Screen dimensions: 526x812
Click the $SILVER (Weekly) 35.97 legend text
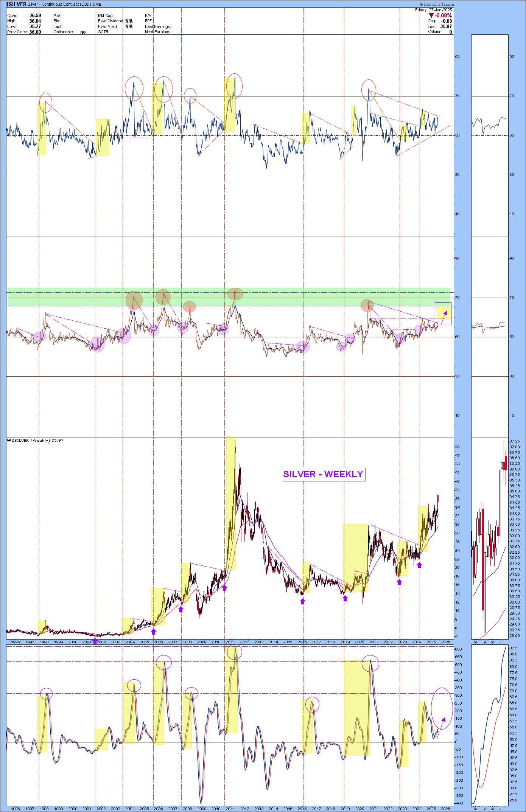click(x=38, y=440)
